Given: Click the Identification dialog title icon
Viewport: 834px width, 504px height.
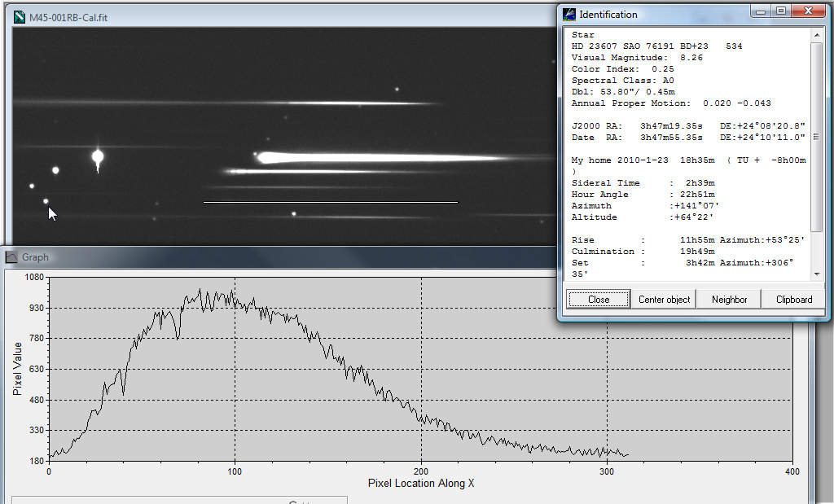Looking at the screenshot, I should 568,14.
